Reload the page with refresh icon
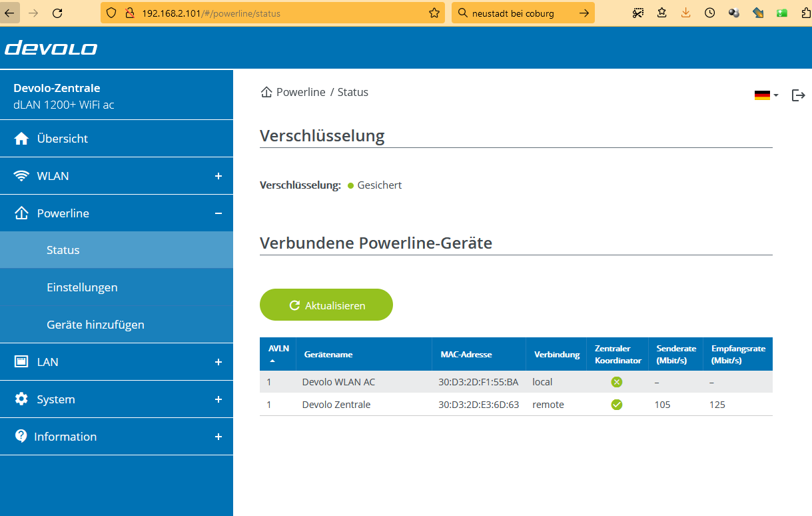Screen dimensions: 812x516 click(x=57, y=13)
